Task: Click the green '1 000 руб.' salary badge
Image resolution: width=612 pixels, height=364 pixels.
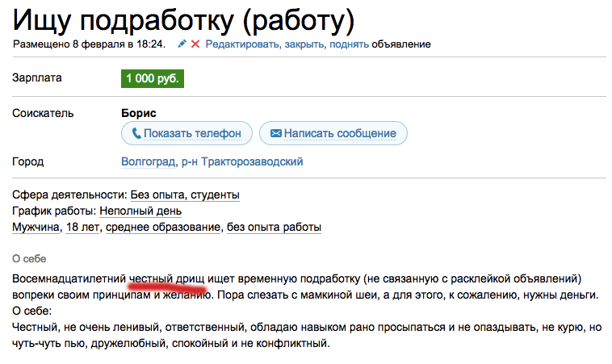Action: point(153,79)
